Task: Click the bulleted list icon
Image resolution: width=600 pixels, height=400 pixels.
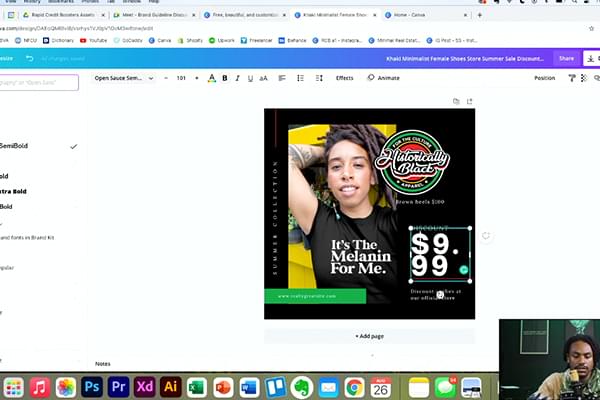Action: [x=298, y=78]
